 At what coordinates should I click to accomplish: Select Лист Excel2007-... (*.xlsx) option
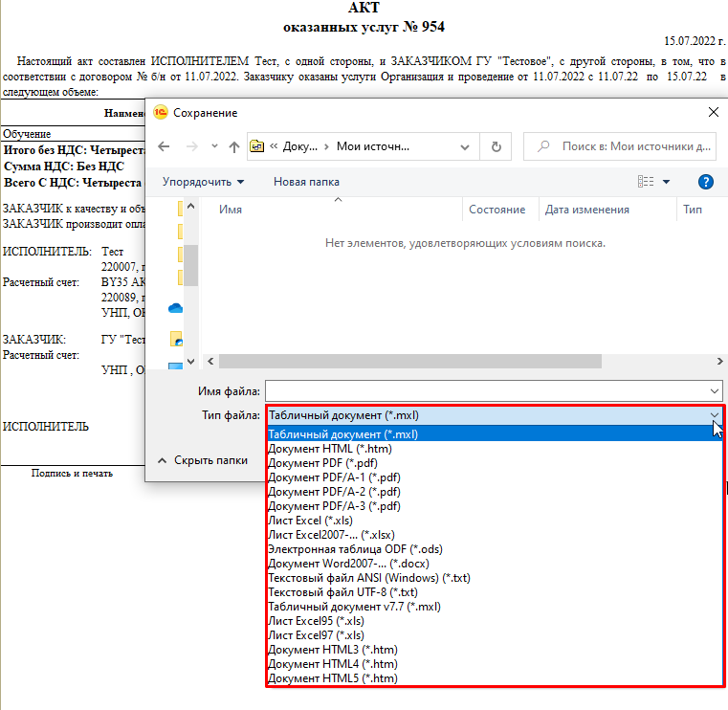click(331, 535)
